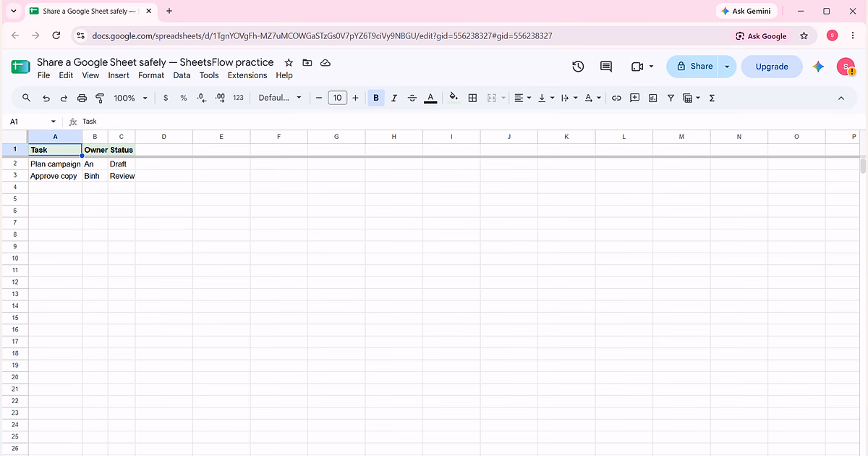Open the text color picker
The image size is (868, 456).
430,98
